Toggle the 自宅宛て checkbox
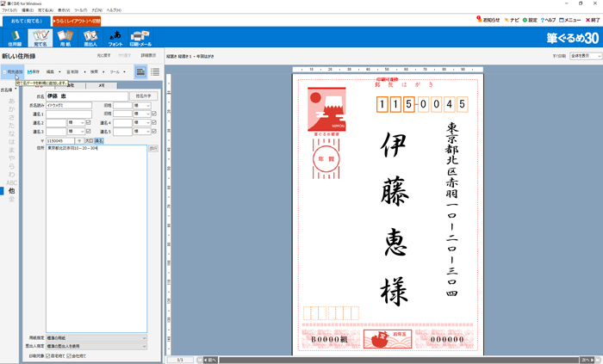Screen dimensions: 603x364 coord(48,355)
